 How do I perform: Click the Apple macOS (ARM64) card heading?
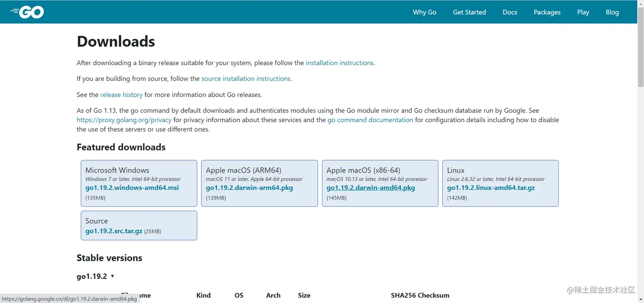(x=244, y=170)
